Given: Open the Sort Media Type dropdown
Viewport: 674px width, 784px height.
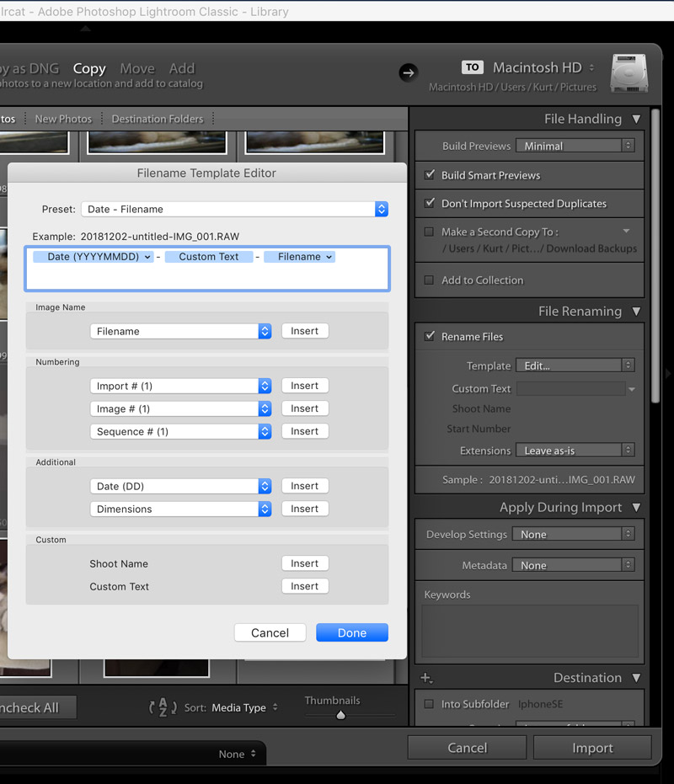Looking at the screenshot, I should tap(244, 707).
